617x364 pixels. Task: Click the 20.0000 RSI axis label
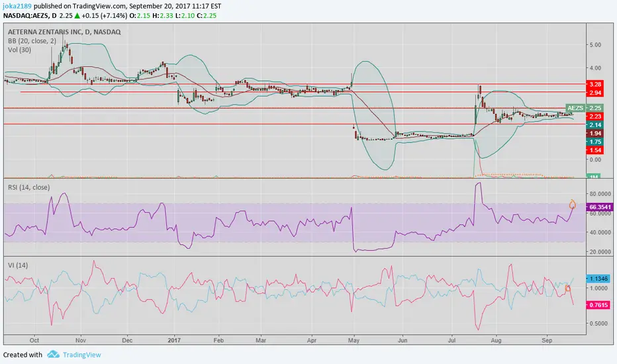600,252
